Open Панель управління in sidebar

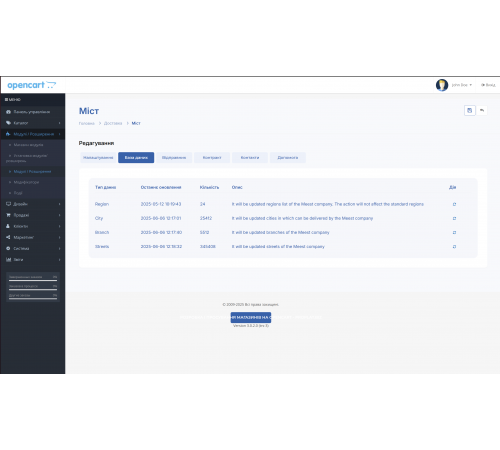(x=32, y=112)
